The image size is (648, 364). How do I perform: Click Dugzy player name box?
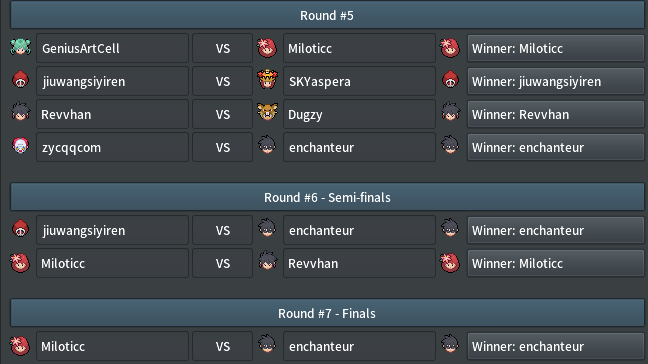[359, 114]
